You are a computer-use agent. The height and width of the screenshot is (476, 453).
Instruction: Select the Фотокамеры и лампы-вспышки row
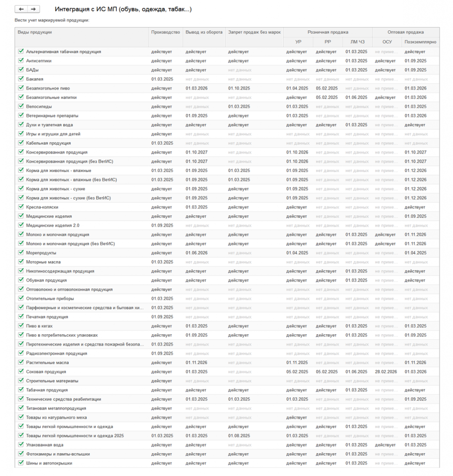point(227,454)
